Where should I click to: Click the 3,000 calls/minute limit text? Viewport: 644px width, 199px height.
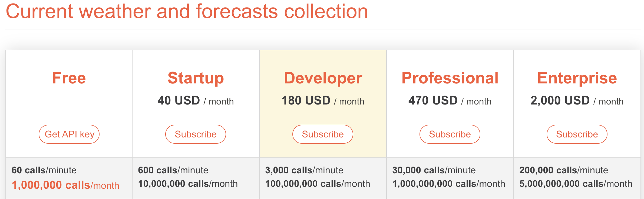tap(304, 170)
